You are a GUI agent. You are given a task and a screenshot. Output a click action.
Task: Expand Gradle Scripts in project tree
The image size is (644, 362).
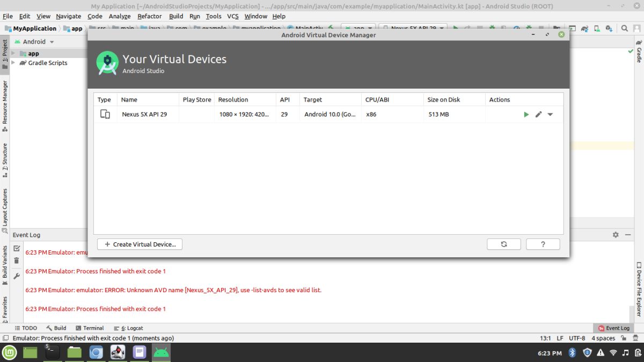tap(13, 63)
